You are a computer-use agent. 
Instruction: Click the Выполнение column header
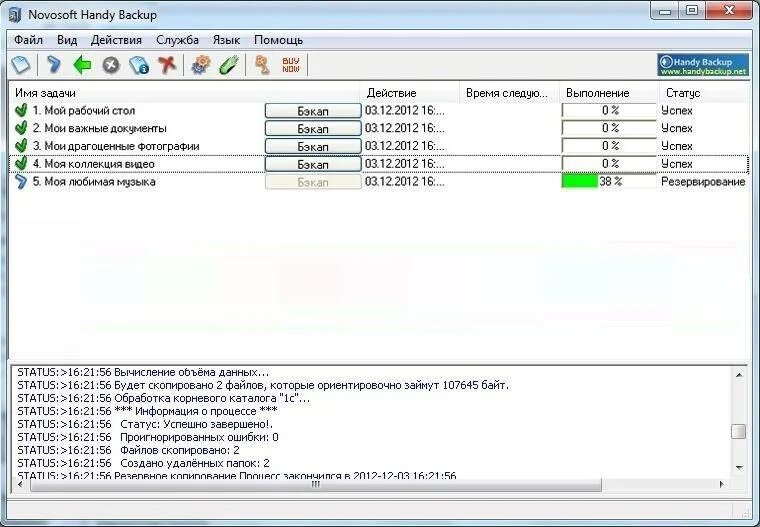[x=609, y=93]
